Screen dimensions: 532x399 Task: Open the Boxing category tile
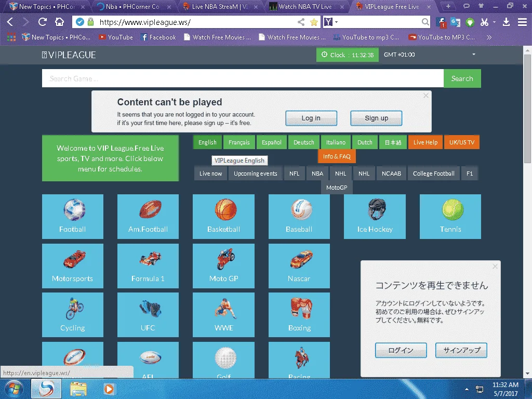pyautogui.click(x=299, y=315)
